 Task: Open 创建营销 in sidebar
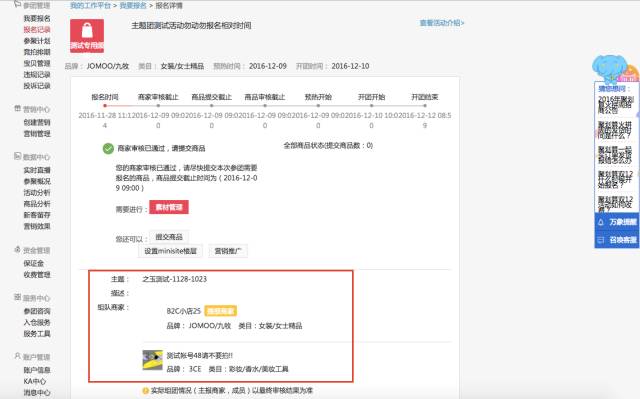click(37, 122)
